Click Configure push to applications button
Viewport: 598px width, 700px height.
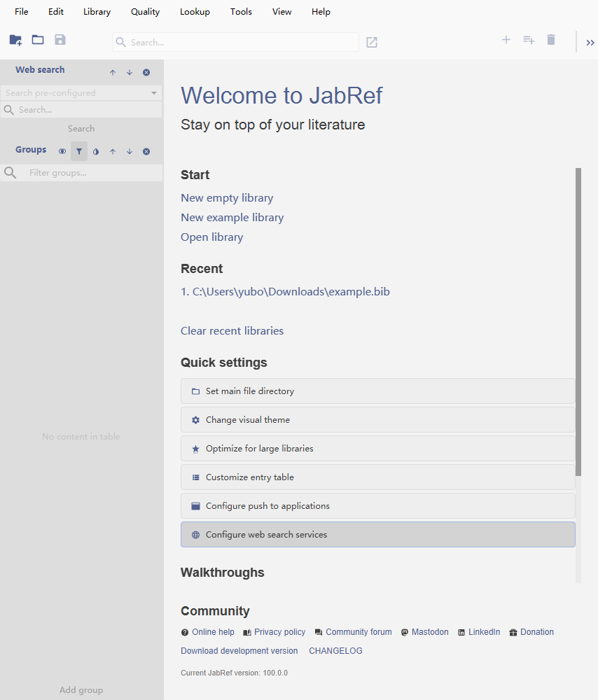point(378,506)
